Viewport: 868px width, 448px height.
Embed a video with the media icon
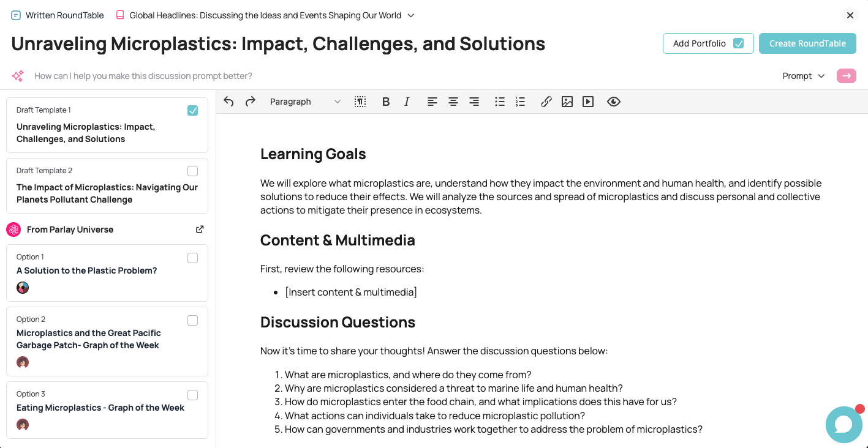tap(588, 102)
